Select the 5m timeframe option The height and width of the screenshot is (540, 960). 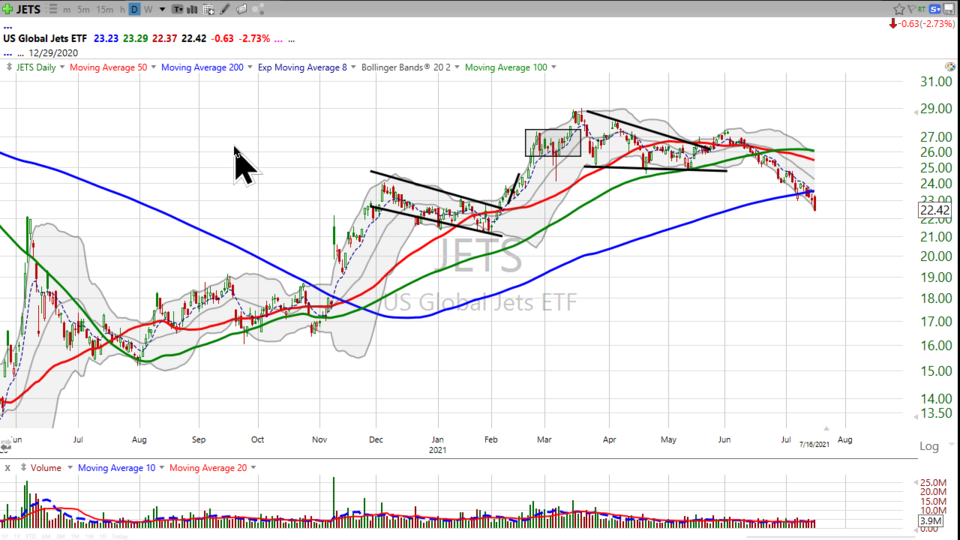tap(82, 9)
